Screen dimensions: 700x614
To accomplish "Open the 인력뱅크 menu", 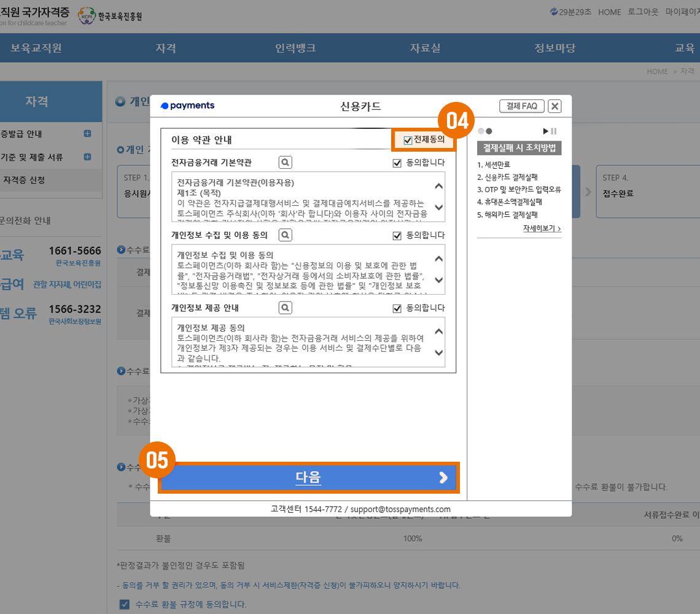I will (295, 49).
